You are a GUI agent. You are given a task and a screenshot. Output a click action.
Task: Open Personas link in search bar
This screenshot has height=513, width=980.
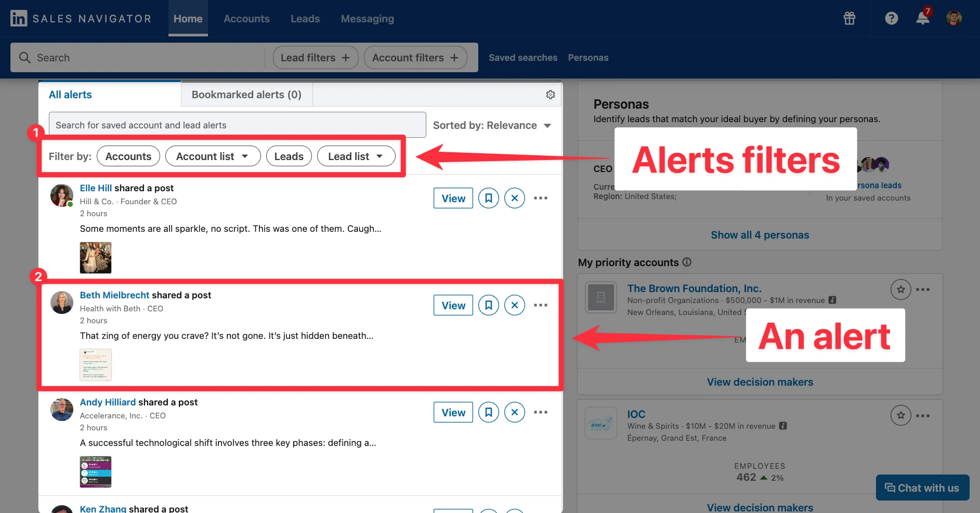pos(588,58)
